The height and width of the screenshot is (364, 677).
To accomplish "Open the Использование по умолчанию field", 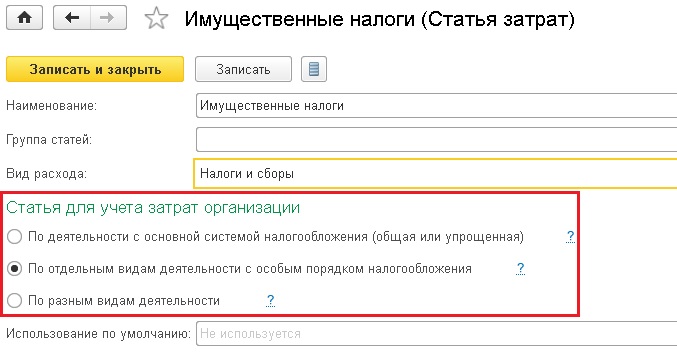I will point(437,334).
